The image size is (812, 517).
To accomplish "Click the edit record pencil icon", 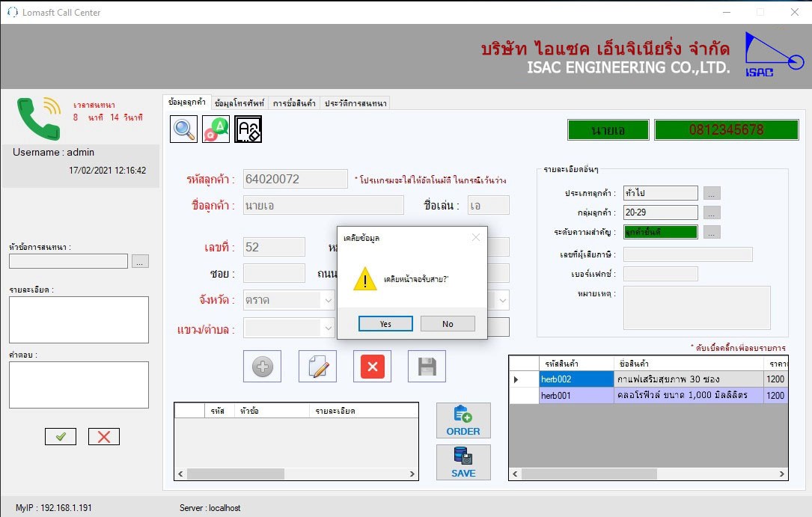I will 317,367.
